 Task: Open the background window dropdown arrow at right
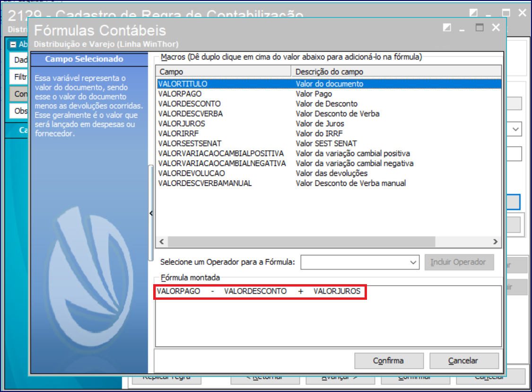coord(515,129)
